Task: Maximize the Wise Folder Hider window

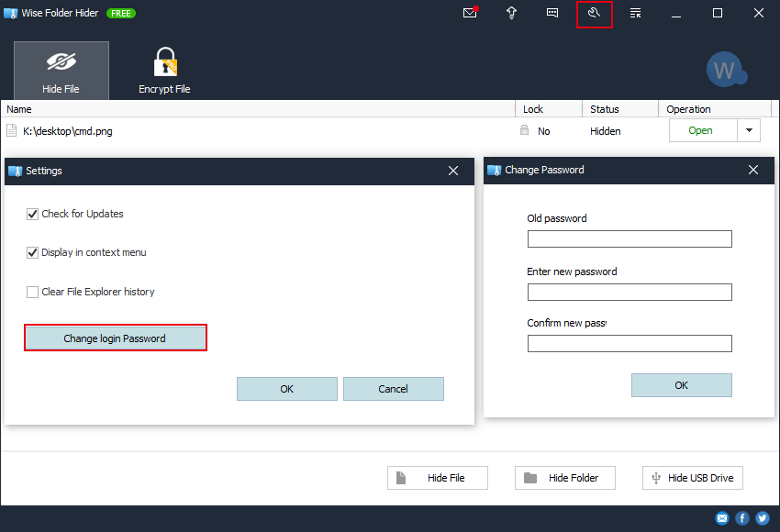Action: (718, 13)
